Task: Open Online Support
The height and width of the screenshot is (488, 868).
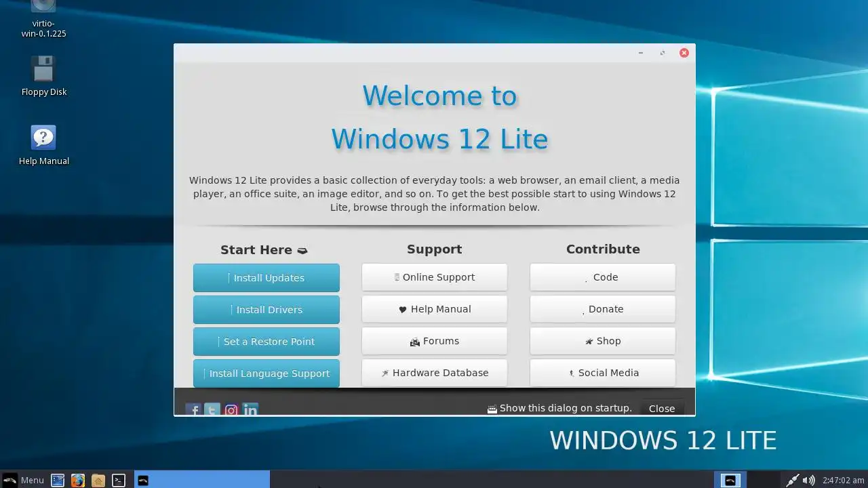Action: click(435, 277)
